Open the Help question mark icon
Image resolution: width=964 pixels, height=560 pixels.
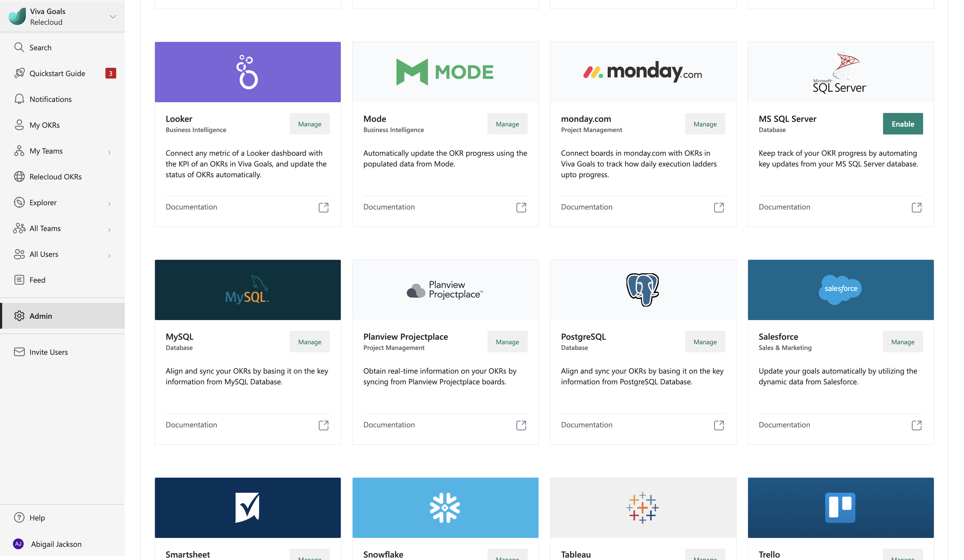coord(19,518)
